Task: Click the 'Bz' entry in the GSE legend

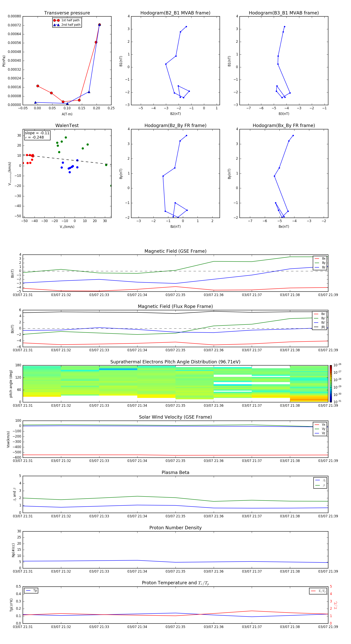Action: pyautogui.click(x=320, y=267)
